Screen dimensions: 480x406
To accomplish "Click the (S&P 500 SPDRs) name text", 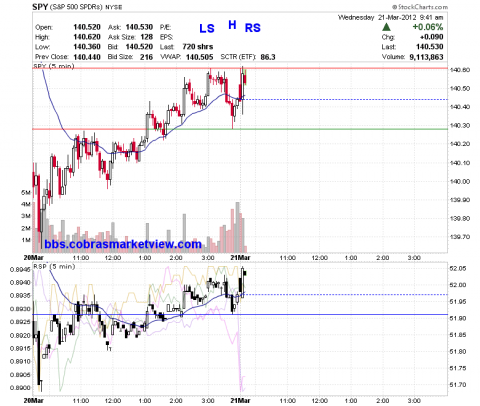I will 77,7.
